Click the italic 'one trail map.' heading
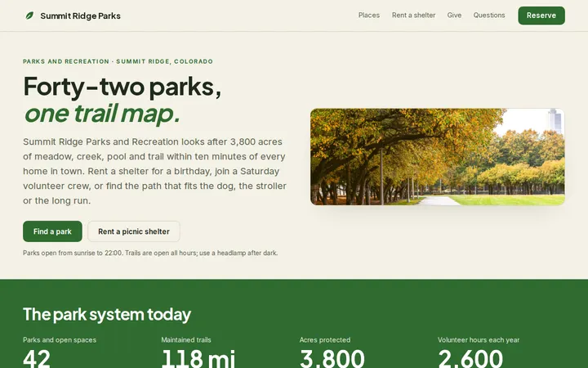 pos(102,114)
